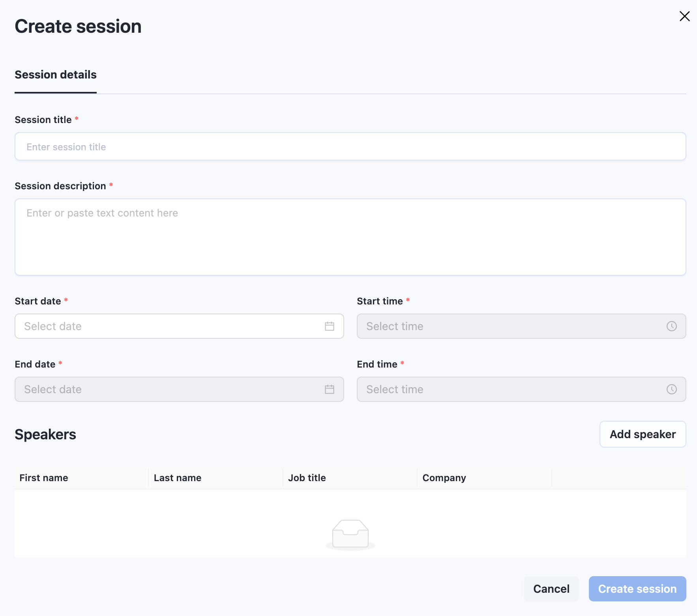697x616 pixels.
Task: Click the empty inbox icon in speakers table
Action: coord(350,534)
